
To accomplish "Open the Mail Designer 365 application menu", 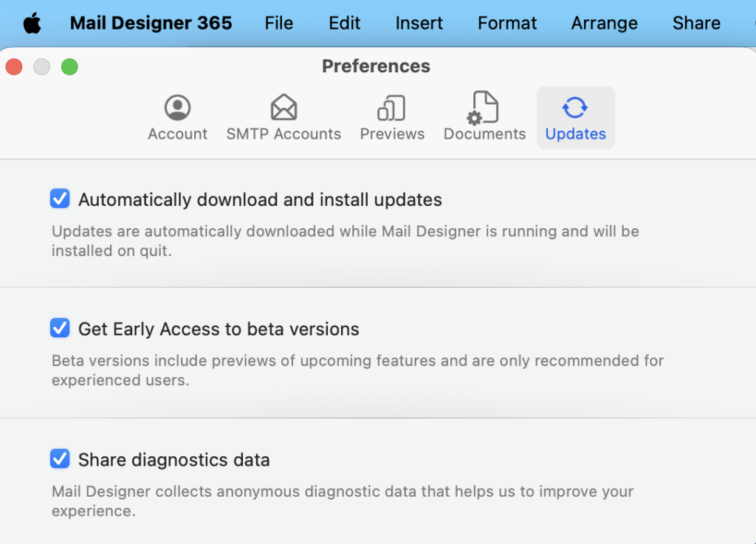I will click(151, 23).
